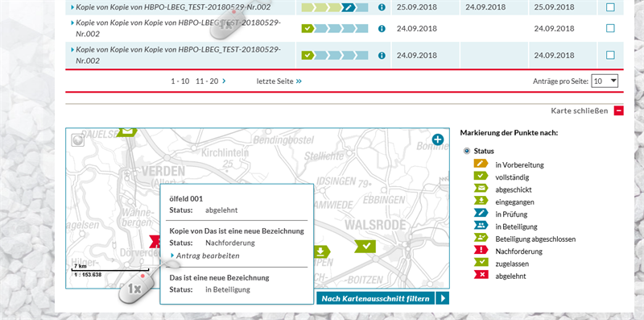Click Nach Kartenausschnitt filtern button
This screenshot has width=644, height=320.
375,298
